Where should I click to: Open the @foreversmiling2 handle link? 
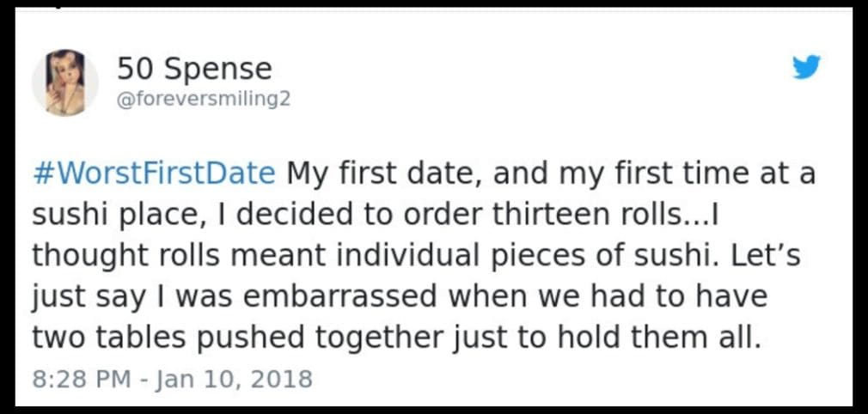pyautogui.click(x=204, y=100)
